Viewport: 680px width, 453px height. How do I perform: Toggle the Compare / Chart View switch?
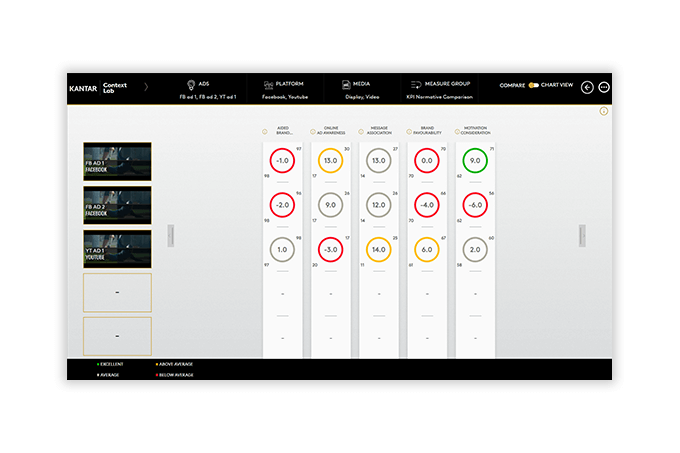[x=534, y=86]
